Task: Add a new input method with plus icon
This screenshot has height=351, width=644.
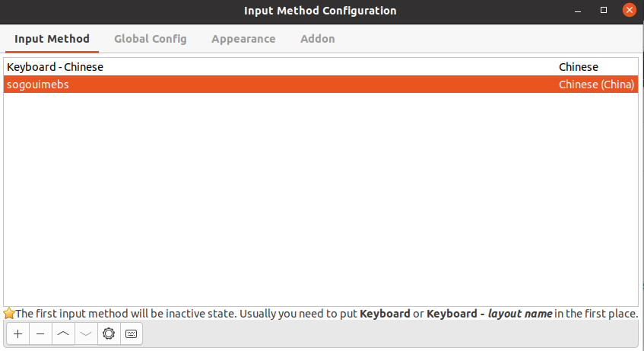Action: click(x=18, y=333)
